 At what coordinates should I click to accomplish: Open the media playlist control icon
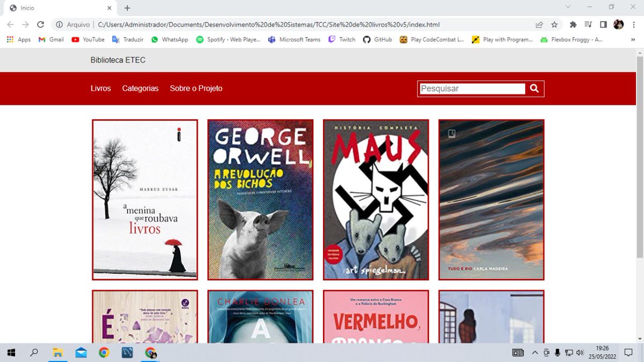pos(588,24)
